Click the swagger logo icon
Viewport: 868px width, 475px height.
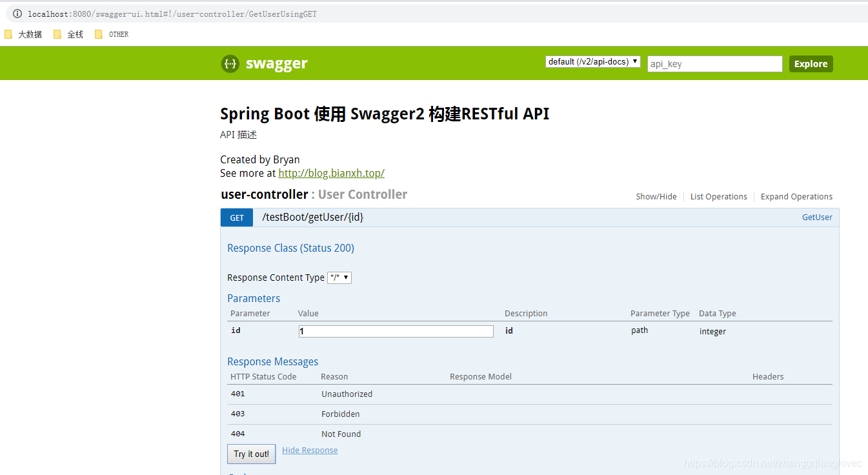coord(230,63)
